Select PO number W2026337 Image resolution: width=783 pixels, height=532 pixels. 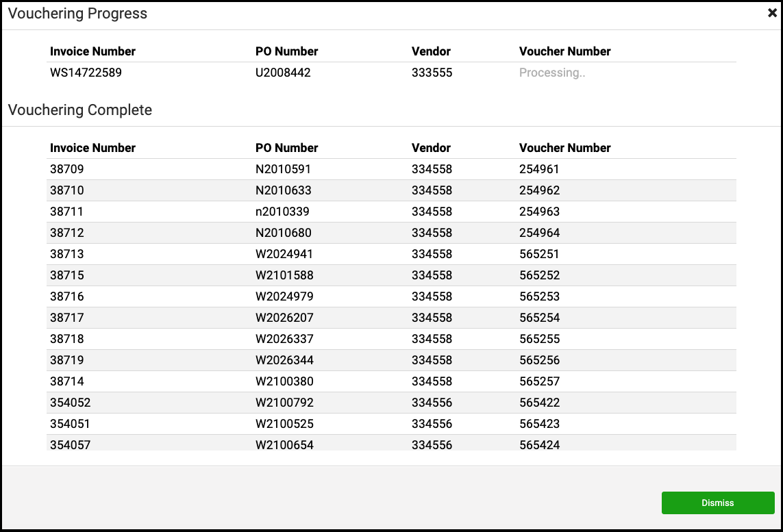click(284, 339)
